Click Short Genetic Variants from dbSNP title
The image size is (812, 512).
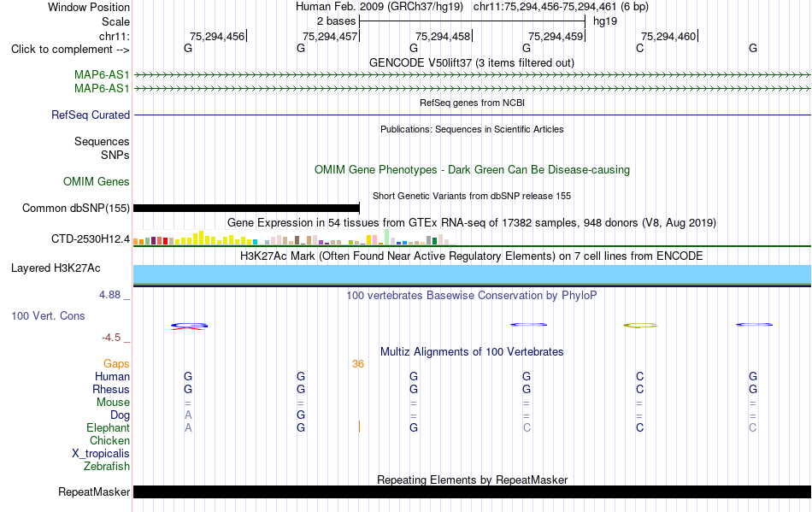pyautogui.click(x=472, y=196)
